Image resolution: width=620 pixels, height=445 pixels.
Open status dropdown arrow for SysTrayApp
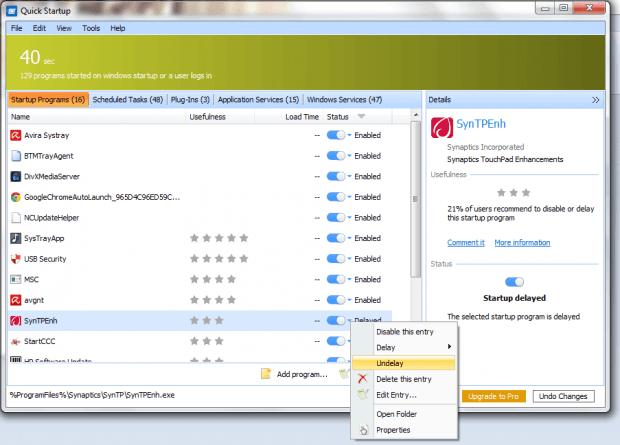point(350,238)
